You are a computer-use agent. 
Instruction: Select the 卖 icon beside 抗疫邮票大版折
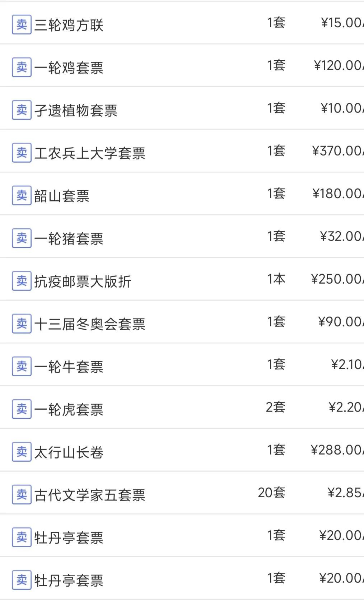(22, 281)
